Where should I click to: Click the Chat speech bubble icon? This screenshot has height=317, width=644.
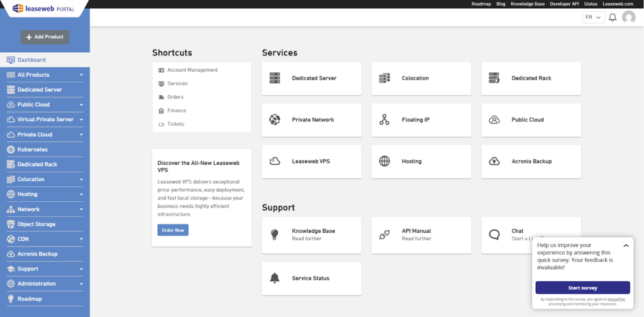(x=494, y=235)
